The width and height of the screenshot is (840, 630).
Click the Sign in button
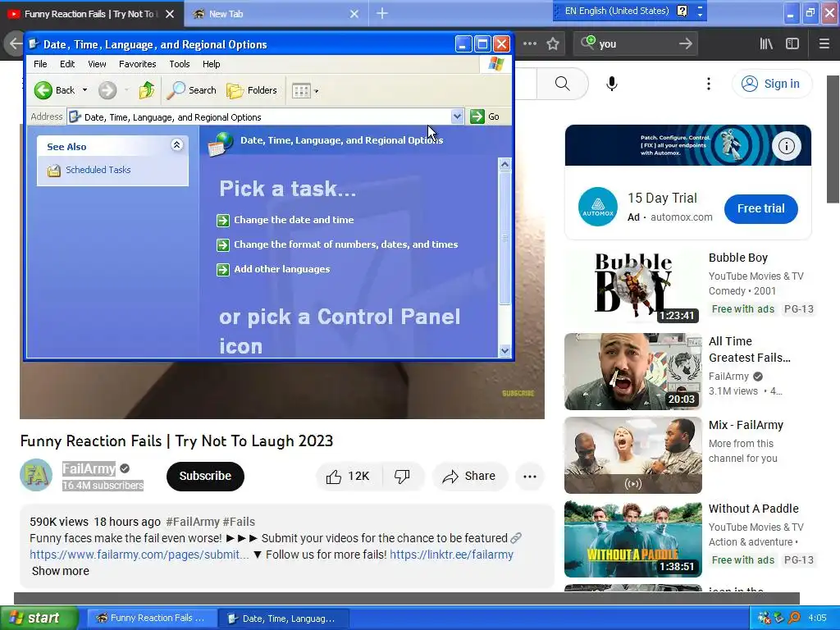point(772,84)
